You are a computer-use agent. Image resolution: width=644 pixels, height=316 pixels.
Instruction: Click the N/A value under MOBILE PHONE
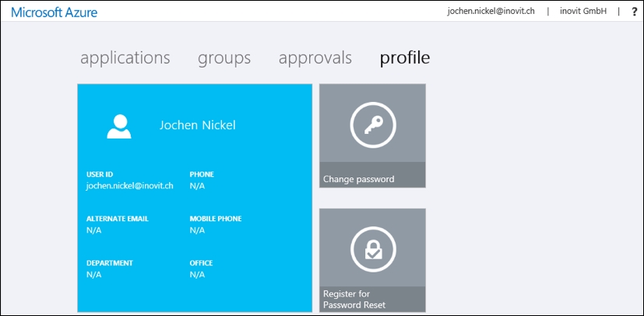pos(197,230)
